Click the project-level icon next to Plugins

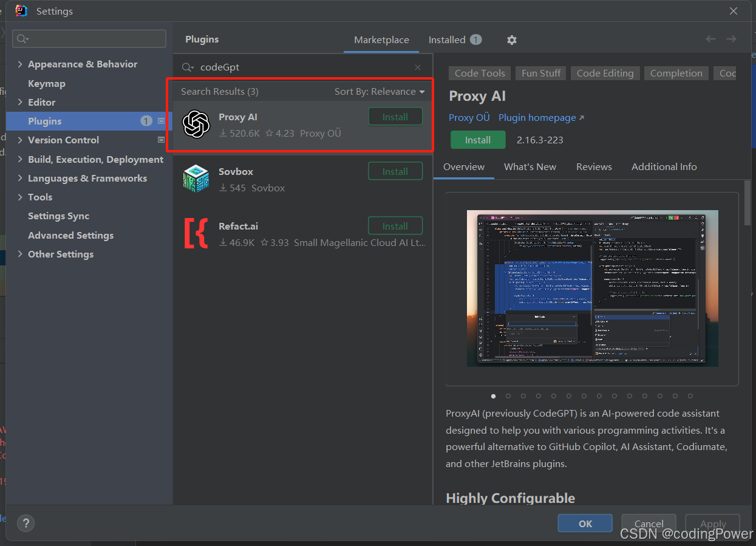pos(161,121)
